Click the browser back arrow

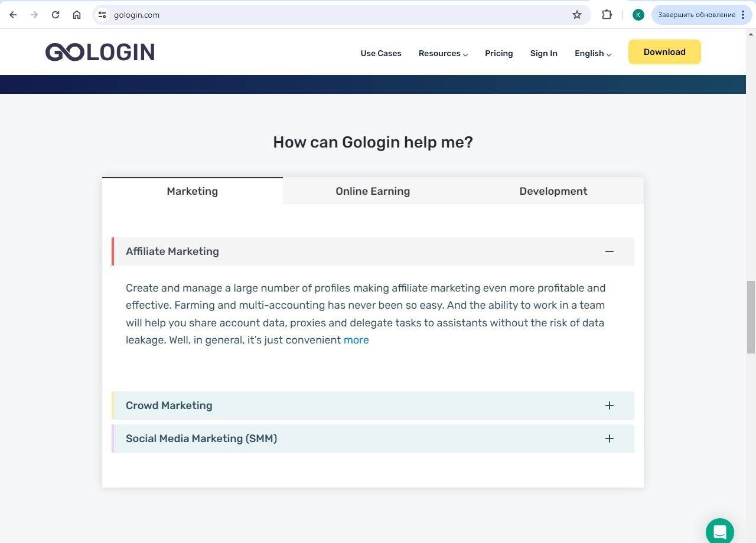[13, 15]
